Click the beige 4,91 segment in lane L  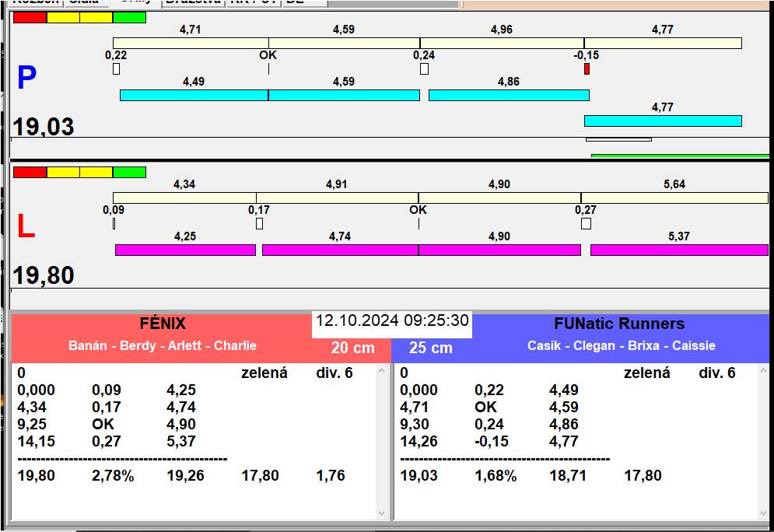coord(337,198)
